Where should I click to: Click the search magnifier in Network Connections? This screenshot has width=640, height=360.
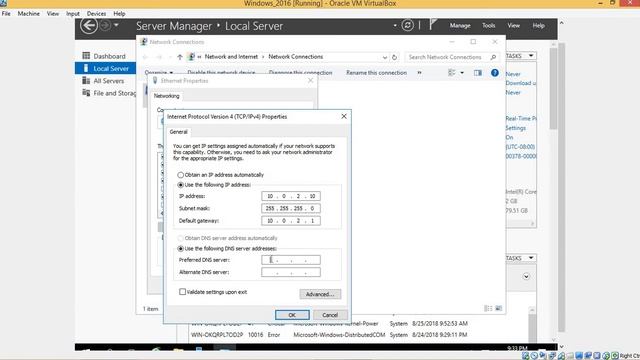(493, 57)
